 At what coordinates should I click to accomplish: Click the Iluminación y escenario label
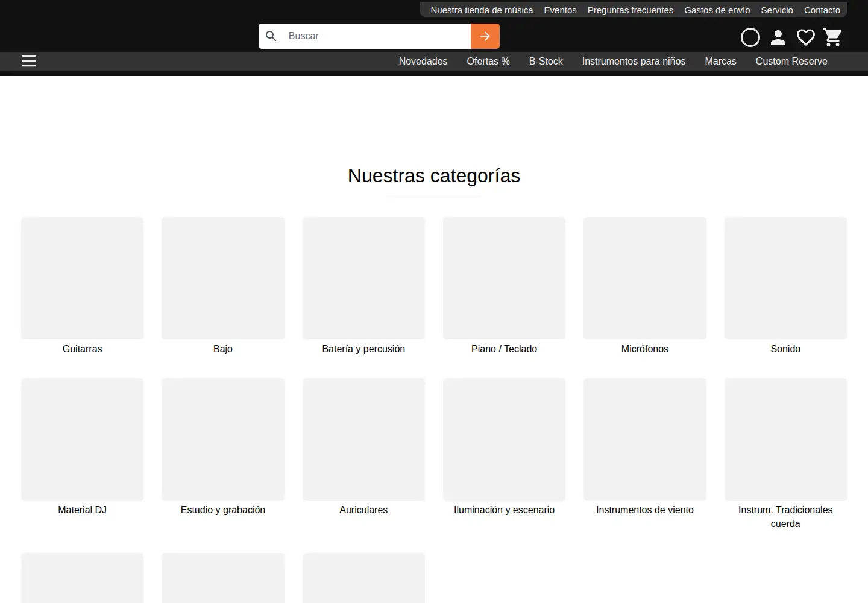[x=504, y=510]
